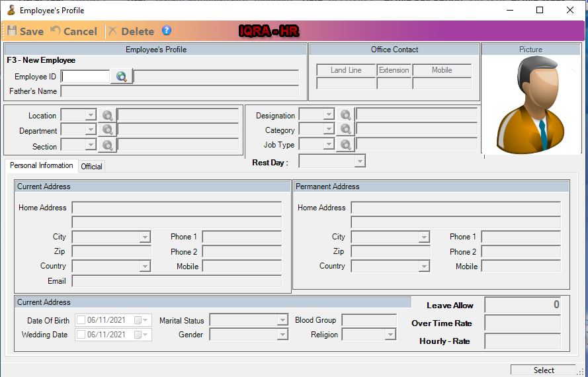Screen dimensions: 588x377
Task: Open the Gender dropdown list
Action: 282,335
